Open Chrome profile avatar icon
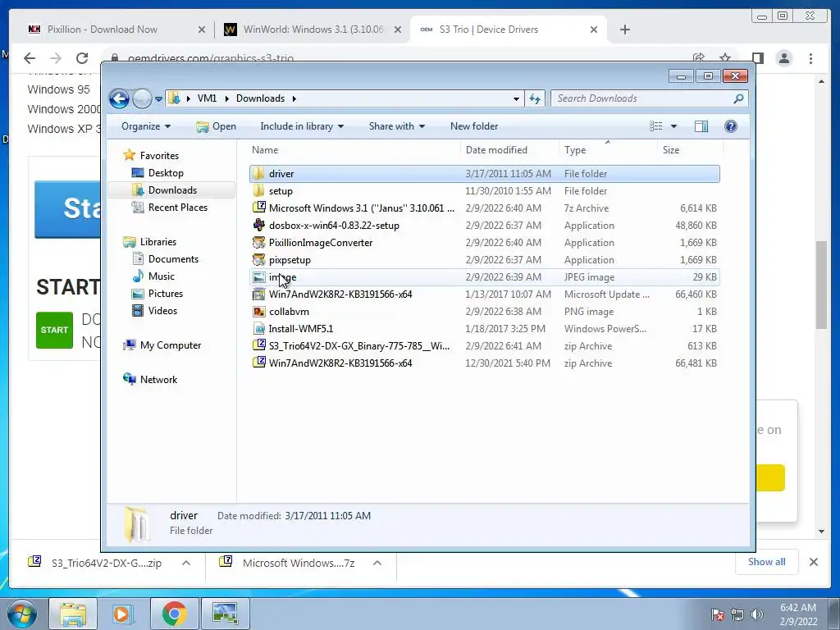 click(x=783, y=58)
